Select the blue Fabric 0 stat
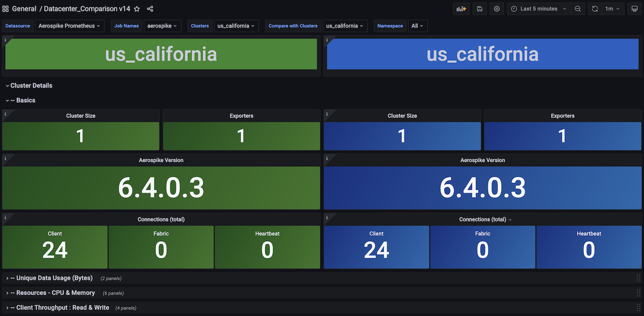Image resolution: width=644 pixels, height=316 pixels. (482, 247)
